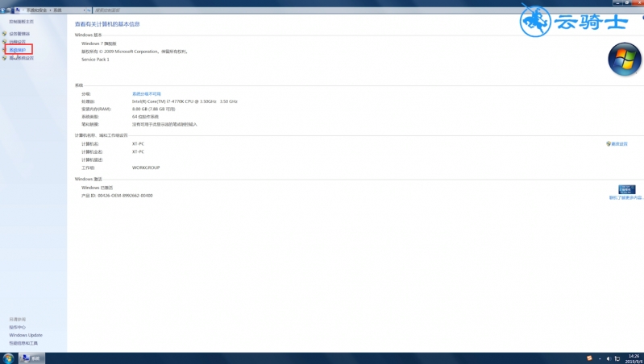Viewport: 644px width, 364px height.
Task: Close the System window
Action: pyautogui.click(x=638, y=3)
